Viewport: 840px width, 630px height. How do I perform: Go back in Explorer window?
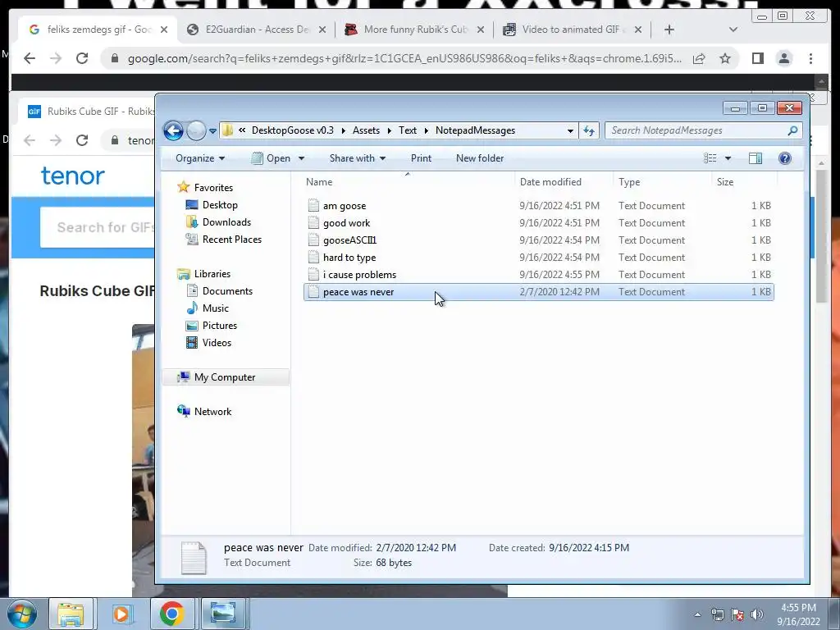[174, 130]
